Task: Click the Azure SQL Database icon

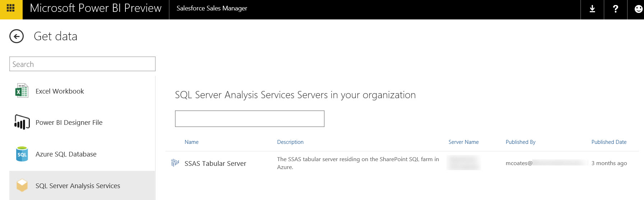Action: click(22, 154)
